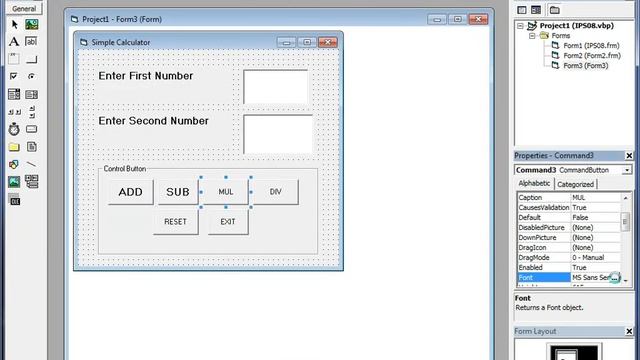Viewport: 640px width, 360px height.
Task: Select the DIV command button
Action: tap(276, 192)
